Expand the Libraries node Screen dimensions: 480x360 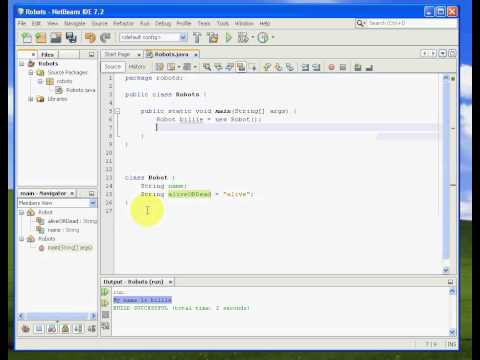31,99
